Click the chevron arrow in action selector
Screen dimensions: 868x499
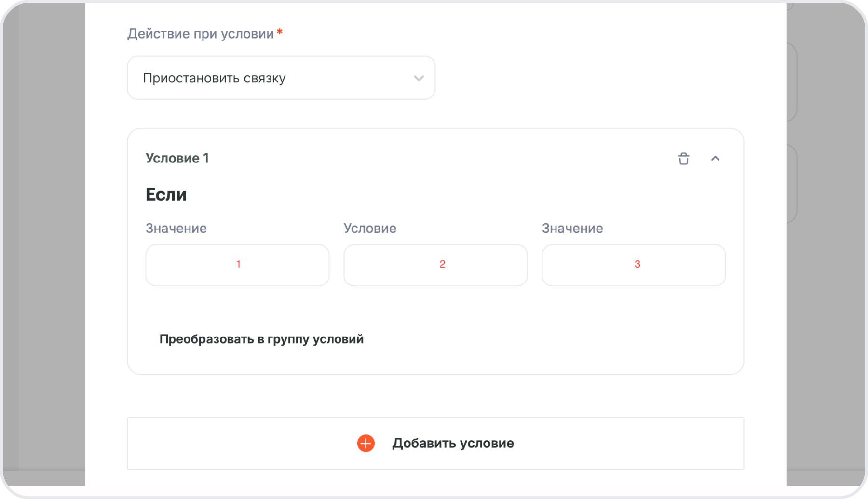pyautogui.click(x=419, y=78)
